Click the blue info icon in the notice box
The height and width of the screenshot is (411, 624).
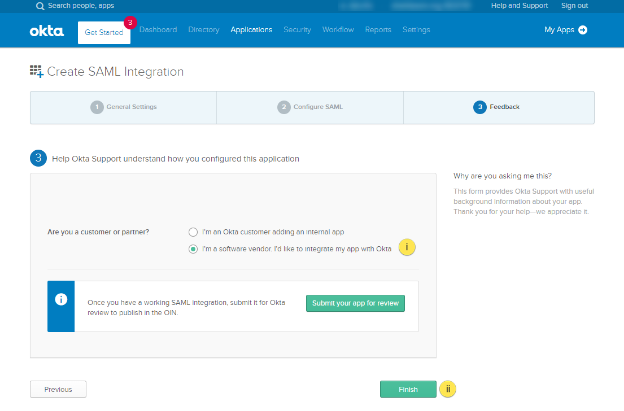pos(61,299)
